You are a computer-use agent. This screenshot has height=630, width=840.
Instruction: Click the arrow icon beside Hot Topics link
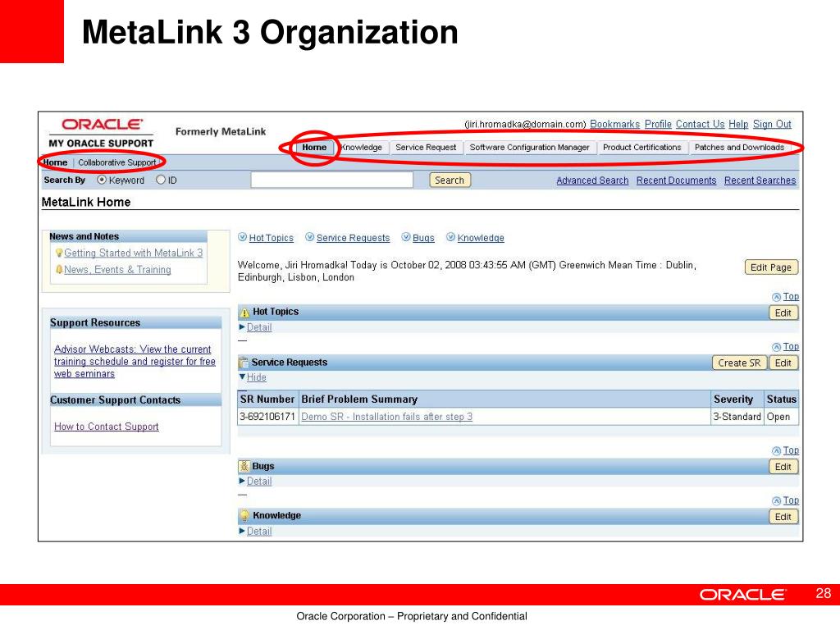[243, 237]
